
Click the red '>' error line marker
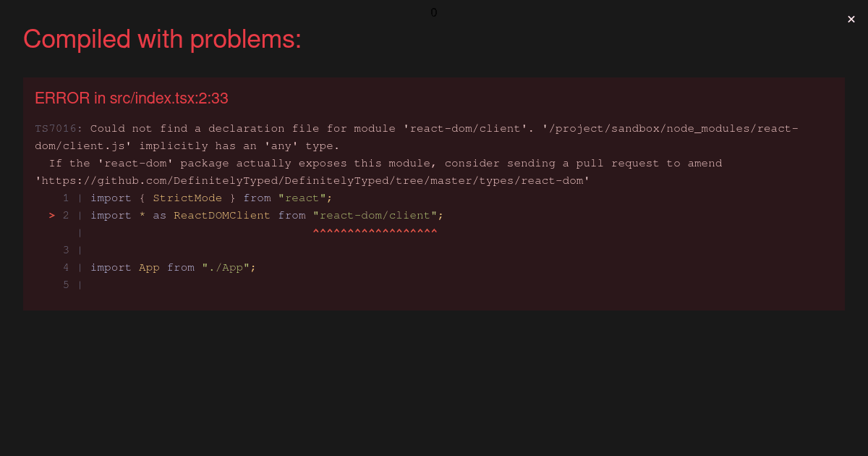click(52, 216)
